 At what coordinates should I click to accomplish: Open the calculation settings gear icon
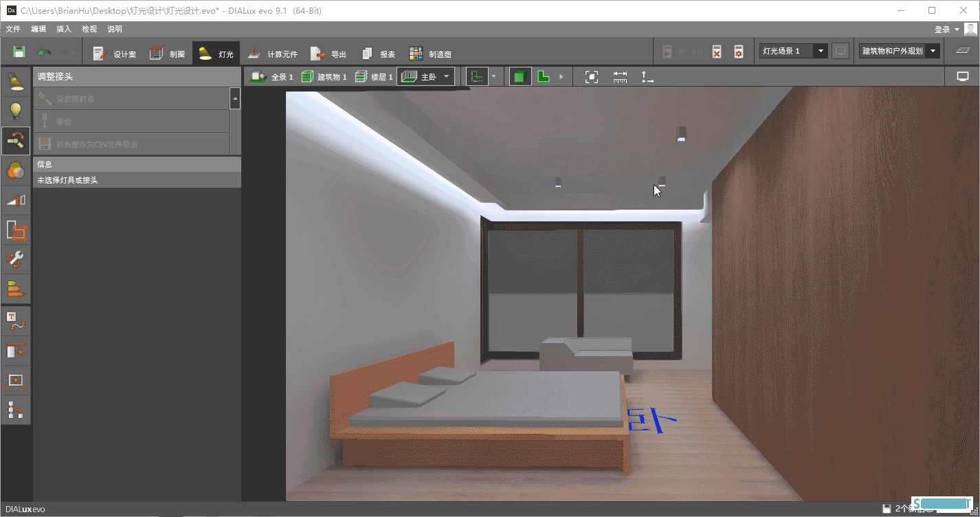point(739,52)
